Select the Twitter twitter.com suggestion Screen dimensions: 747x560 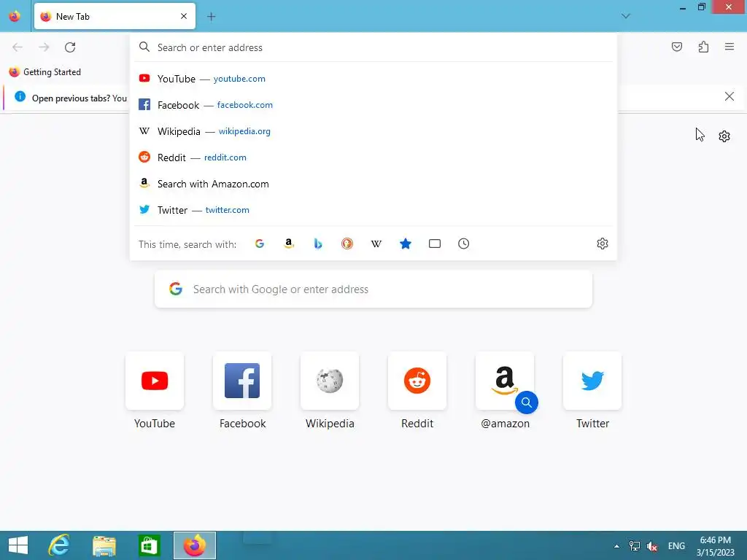[x=373, y=210]
